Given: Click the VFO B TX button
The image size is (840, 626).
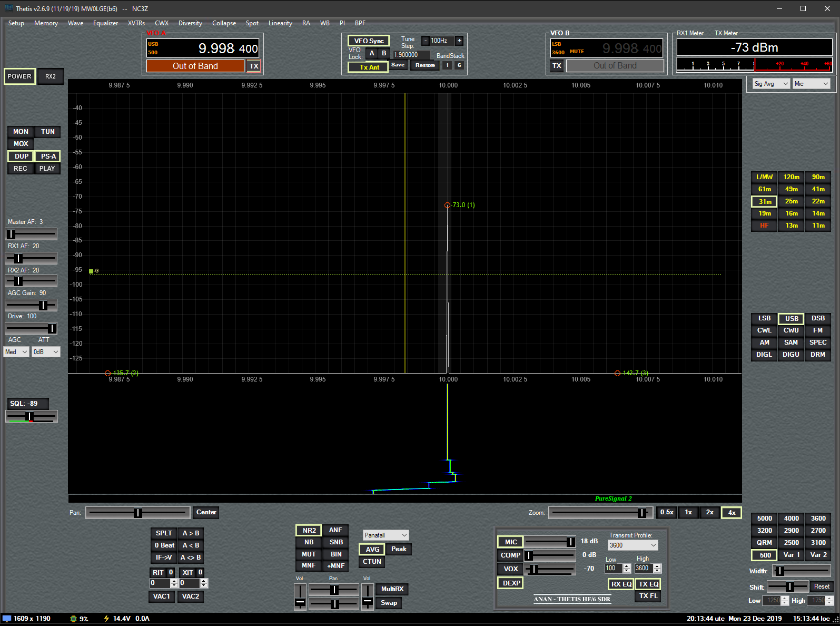Looking at the screenshot, I should coord(557,66).
